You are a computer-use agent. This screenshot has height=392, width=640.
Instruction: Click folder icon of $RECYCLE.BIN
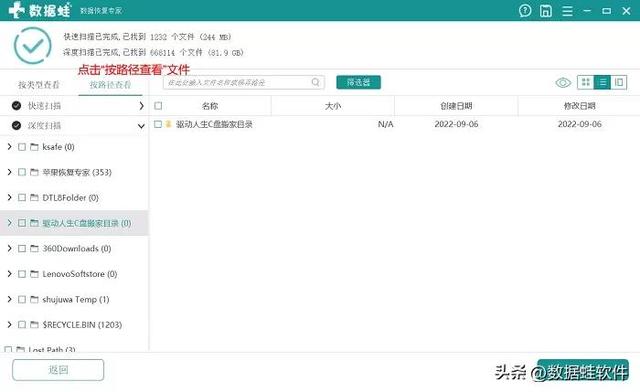pos(34,325)
